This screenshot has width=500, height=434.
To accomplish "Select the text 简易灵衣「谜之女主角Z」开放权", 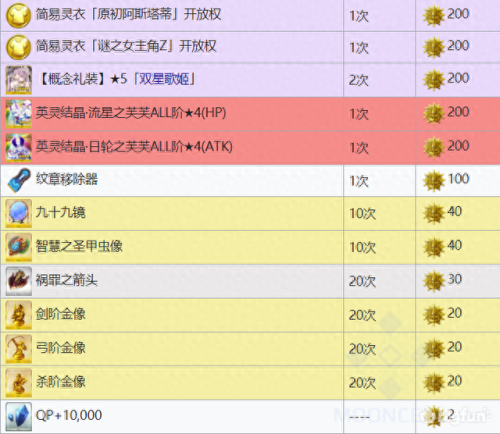I will (126, 46).
